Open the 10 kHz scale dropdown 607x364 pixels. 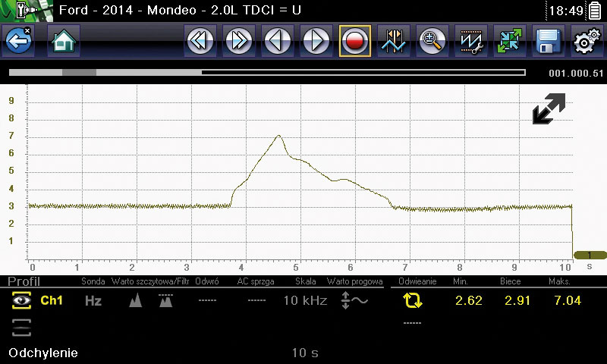pyautogui.click(x=305, y=301)
